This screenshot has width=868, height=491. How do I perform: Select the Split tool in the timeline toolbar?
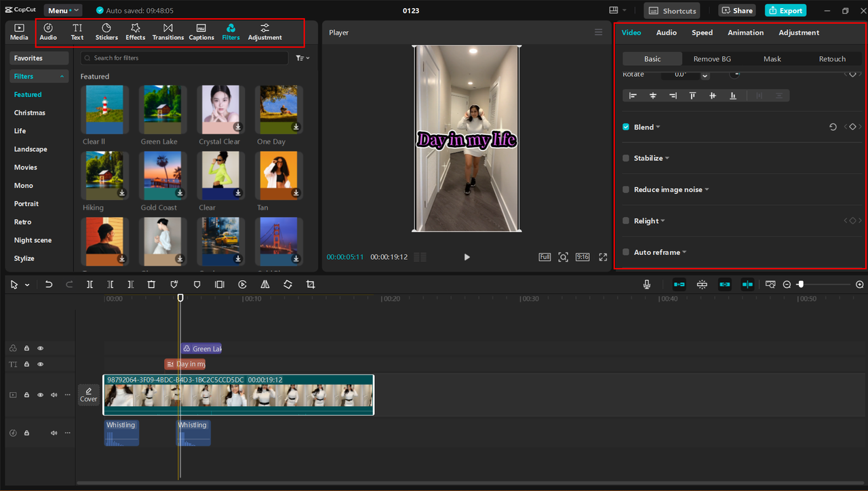[x=90, y=284]
